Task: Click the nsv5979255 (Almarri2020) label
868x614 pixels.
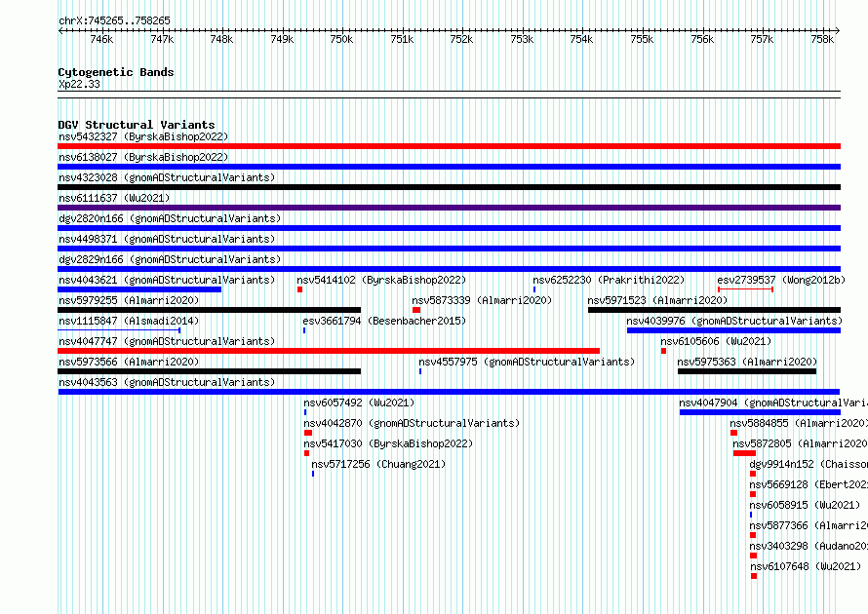Action: 129,300
